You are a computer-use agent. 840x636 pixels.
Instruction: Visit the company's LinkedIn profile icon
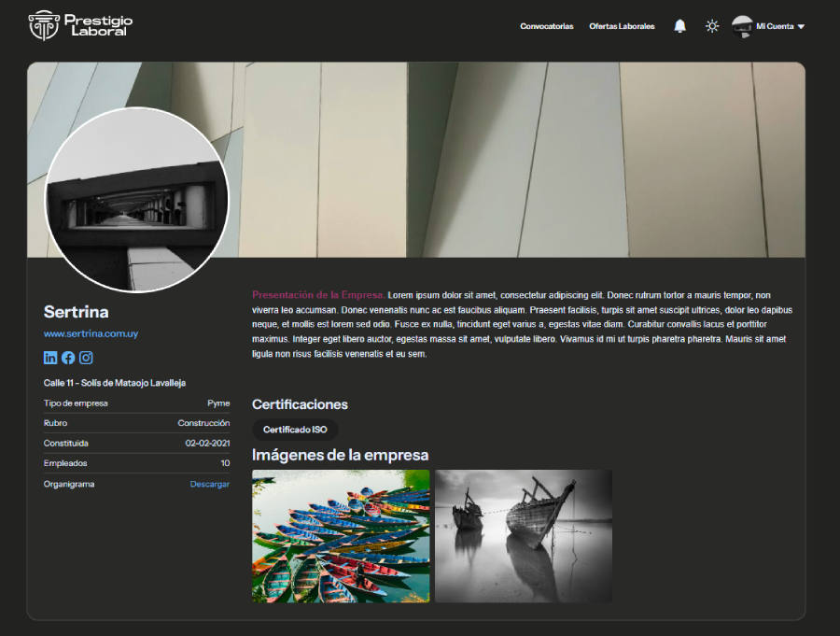pos(50,358)
